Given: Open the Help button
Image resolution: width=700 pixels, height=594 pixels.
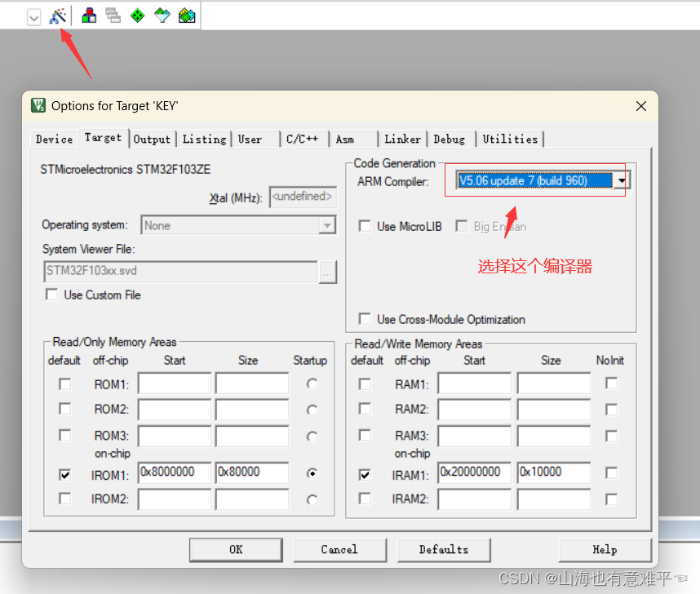Looking at the screenshot, I should click(x=605, y=550).
